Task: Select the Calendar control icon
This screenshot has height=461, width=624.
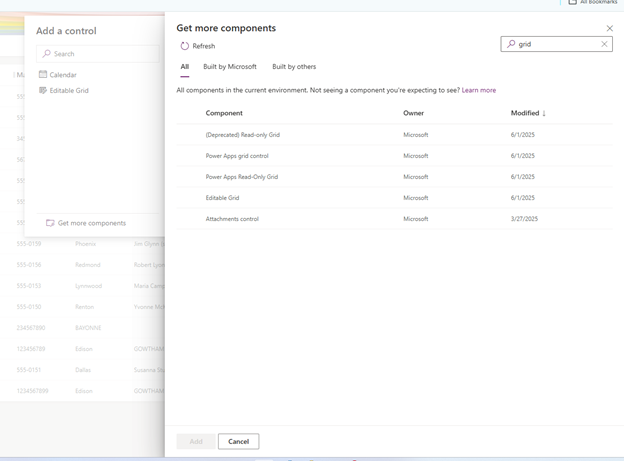Action: [43, 74]
